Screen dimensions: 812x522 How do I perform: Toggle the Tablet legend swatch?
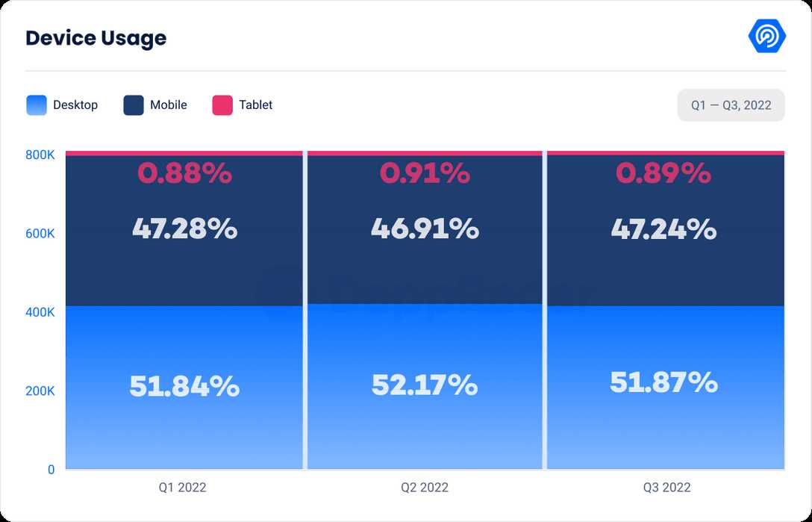(x=222, y=105)
